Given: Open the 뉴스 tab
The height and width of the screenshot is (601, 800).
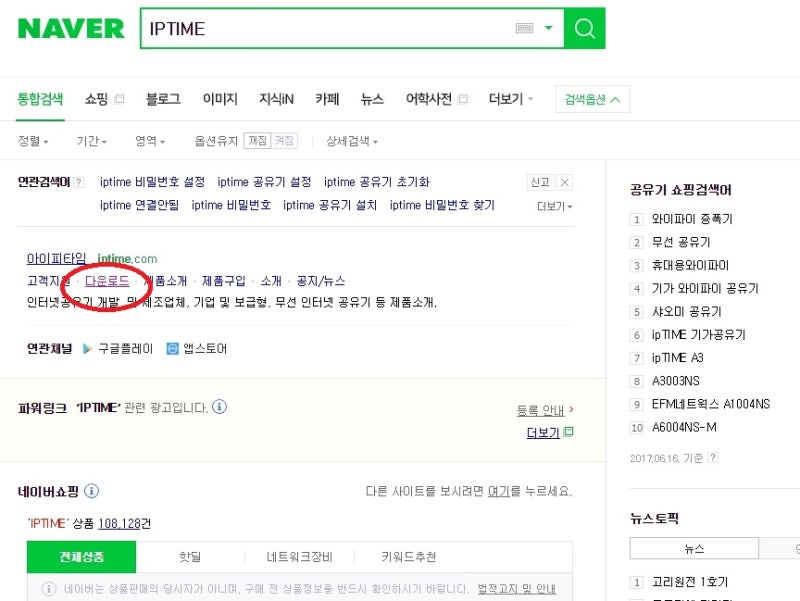Looking at the screenshot, I should coord(372,99).
